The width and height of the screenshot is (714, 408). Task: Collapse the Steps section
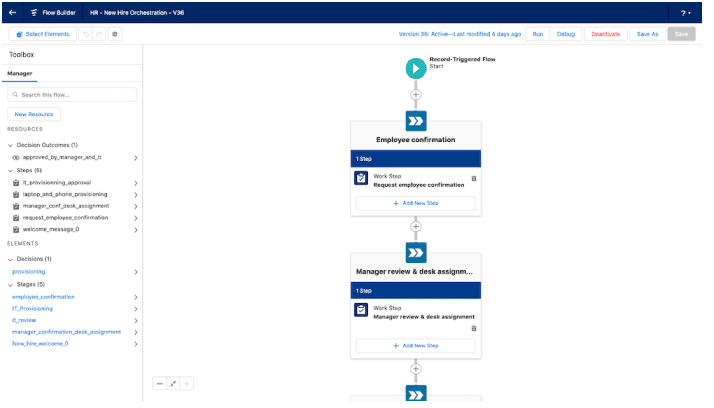tap(10, 171)
